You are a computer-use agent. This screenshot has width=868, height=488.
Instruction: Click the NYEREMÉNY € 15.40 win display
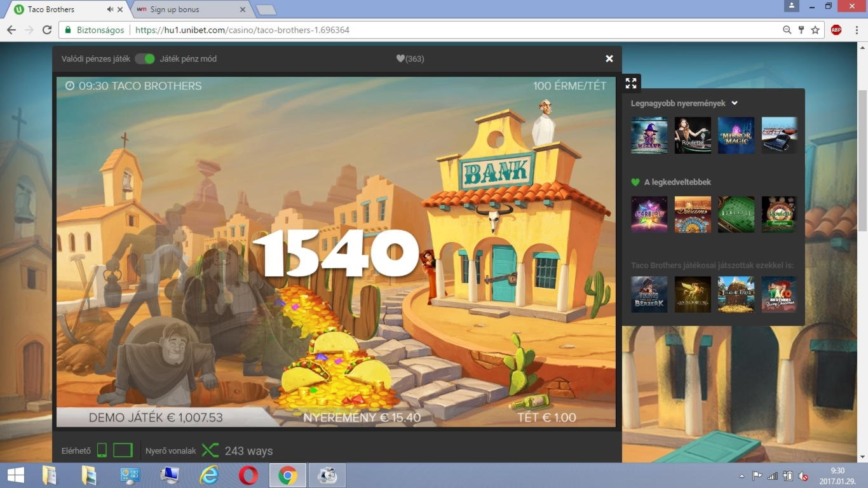[362, 417]
